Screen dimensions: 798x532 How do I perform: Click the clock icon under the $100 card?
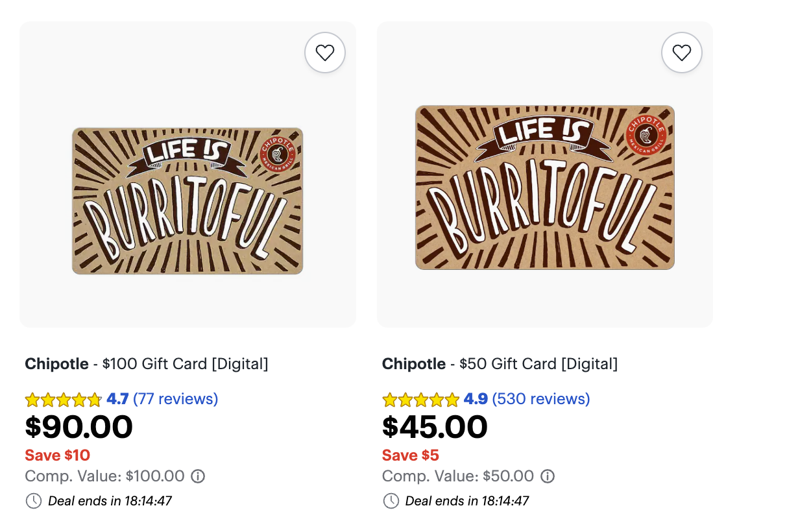coord(33,501)
